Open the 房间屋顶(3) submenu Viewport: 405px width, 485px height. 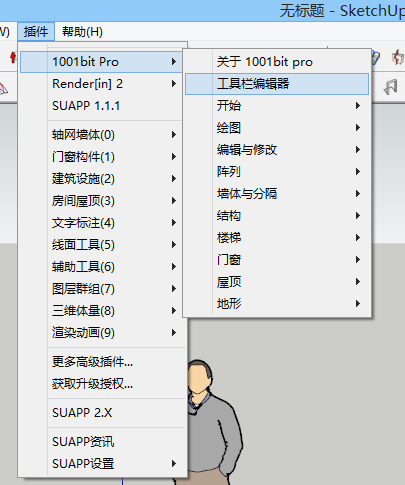tap(101, 201)
